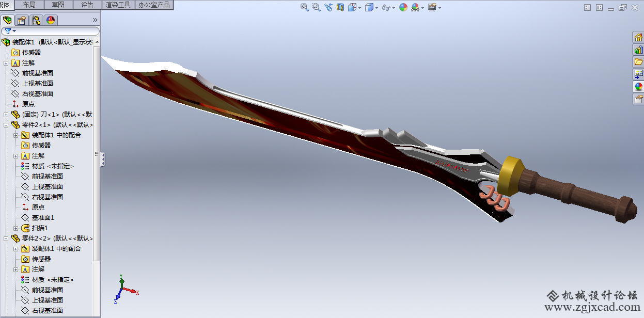Click Section View icon
Viewport: 644px width, 318px height.
[x=340, y=7]
